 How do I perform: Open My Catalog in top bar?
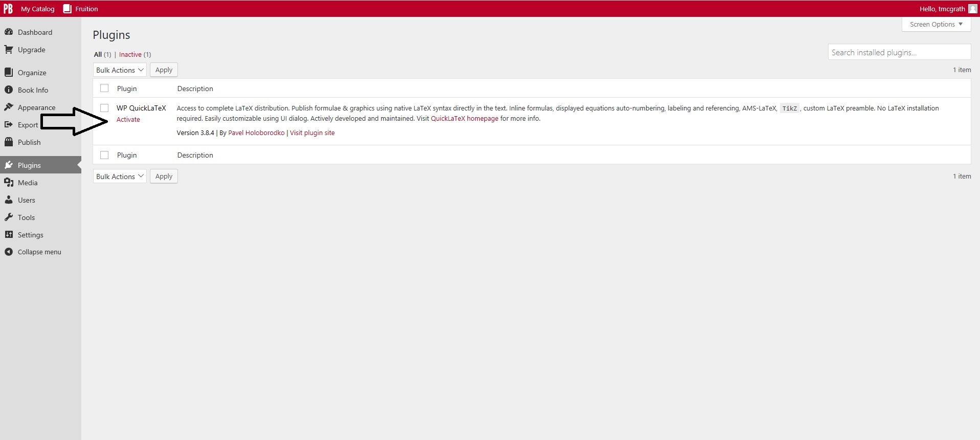(x=37, y=9)
